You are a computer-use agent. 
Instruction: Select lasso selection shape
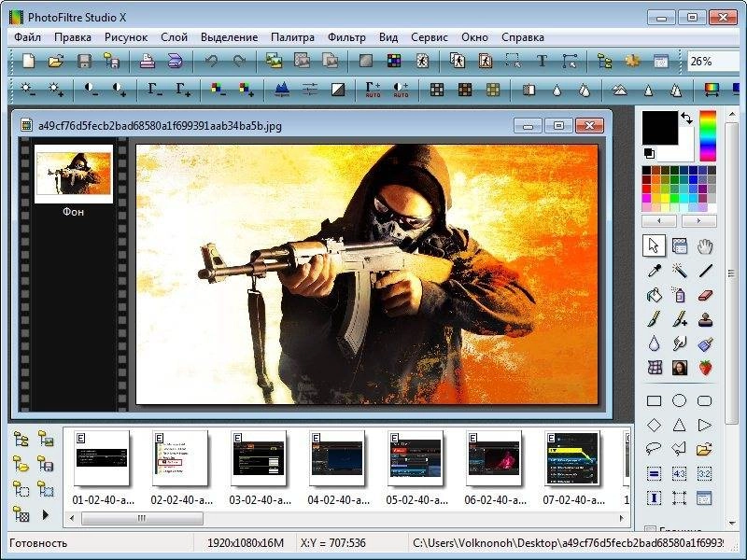(655, 449)
